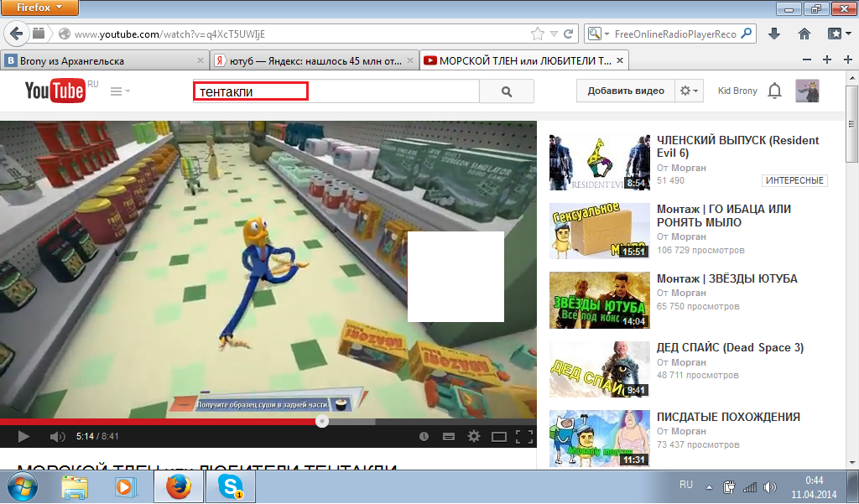Click the soap thumbnail with 15:51 duration
Image resolution: width=859 pixels, height=504 pixels.
599,231
